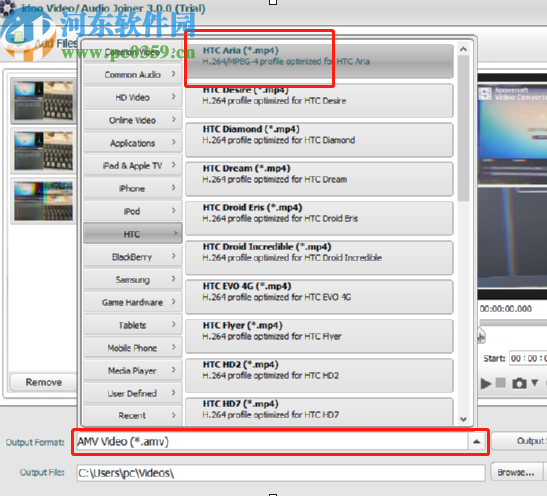Click the video preview pane

(x=512, y=185)
